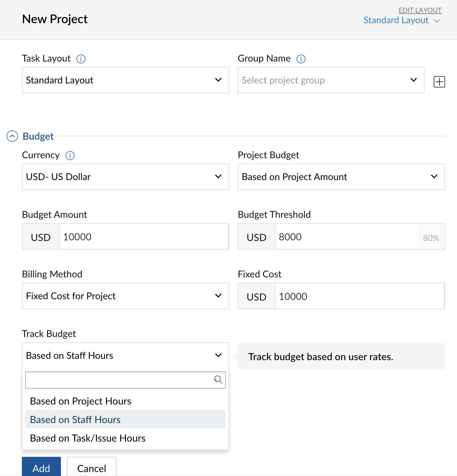Collapse the Budget section circle arrow
This screenshot has width=457, height=476.
point(12,136)
